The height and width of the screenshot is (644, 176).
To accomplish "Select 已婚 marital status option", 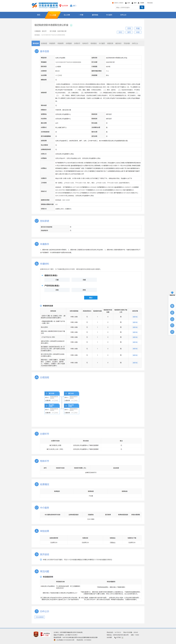I will click(57, 280).
